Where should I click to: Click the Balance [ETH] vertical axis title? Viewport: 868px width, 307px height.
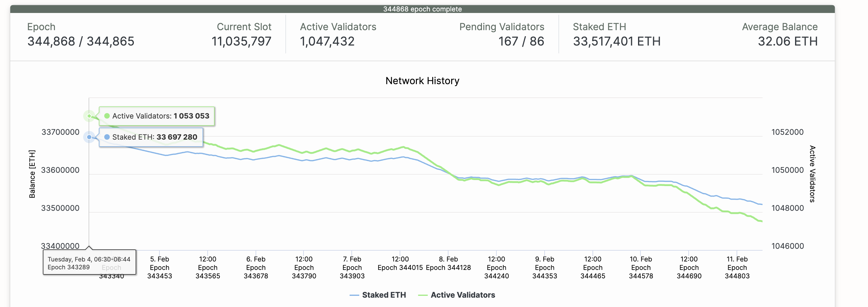point(32,174)
